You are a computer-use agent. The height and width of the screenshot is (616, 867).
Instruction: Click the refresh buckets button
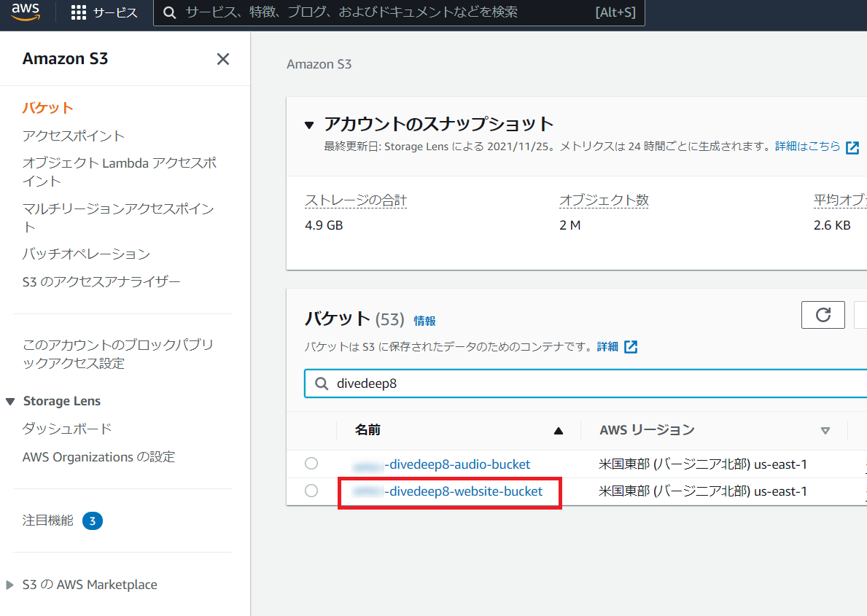click(x=823, y=315)
